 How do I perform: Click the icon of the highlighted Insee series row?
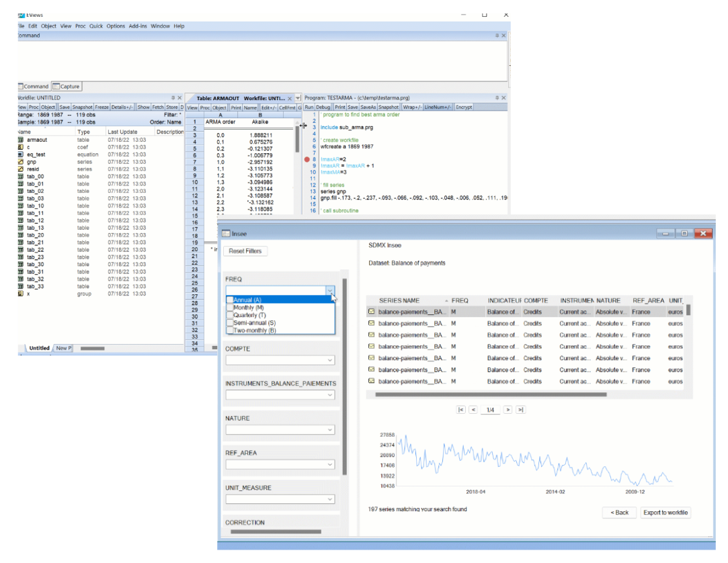372,312
